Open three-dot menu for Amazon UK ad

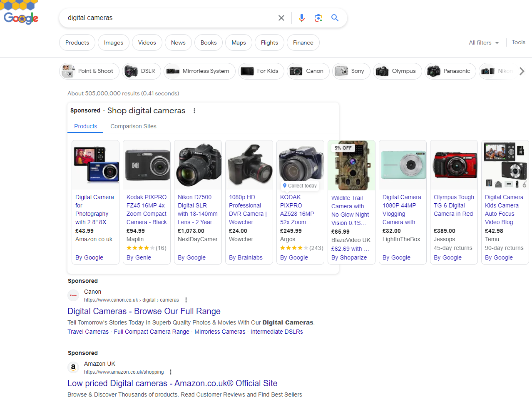coord(171,372)
